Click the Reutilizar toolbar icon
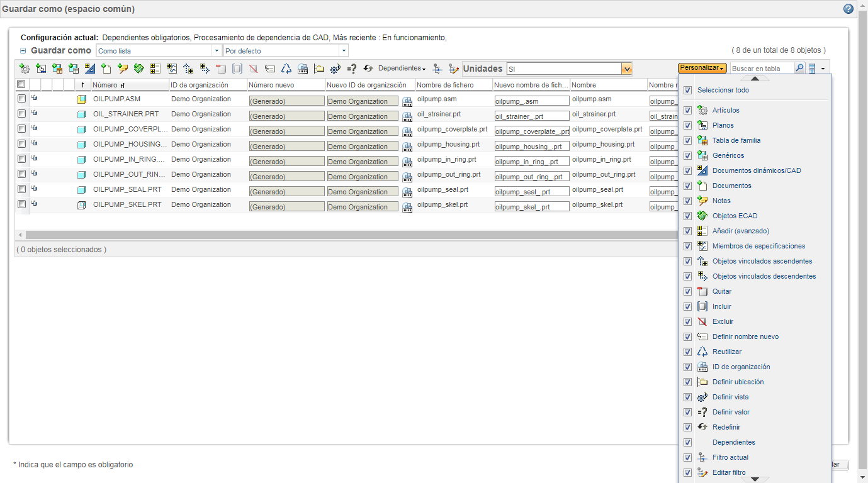The height and width of the screenshot is (483, 868). [x=286, y=69]
